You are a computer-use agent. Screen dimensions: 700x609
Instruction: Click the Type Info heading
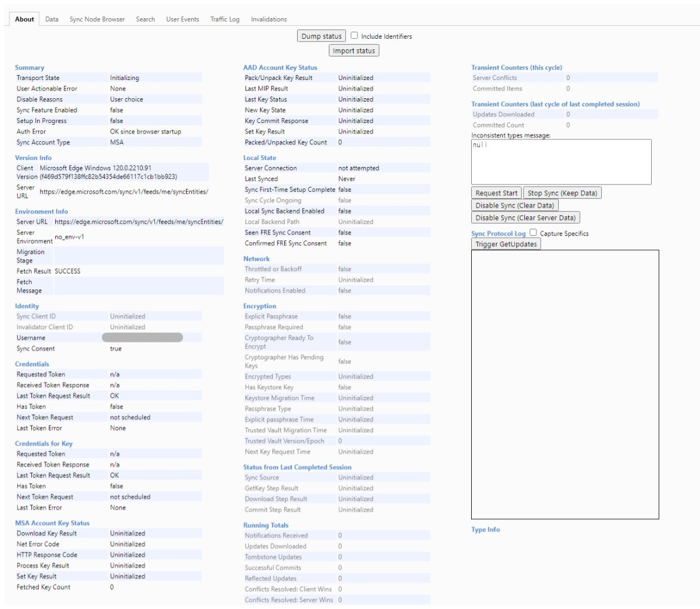[x=485, y=530]
